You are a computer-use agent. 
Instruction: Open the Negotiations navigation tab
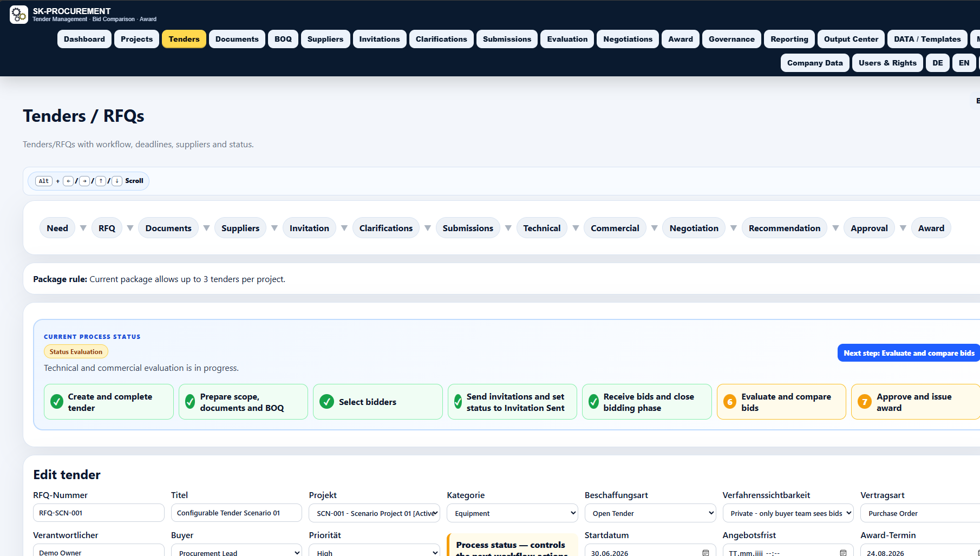(628, 39)
